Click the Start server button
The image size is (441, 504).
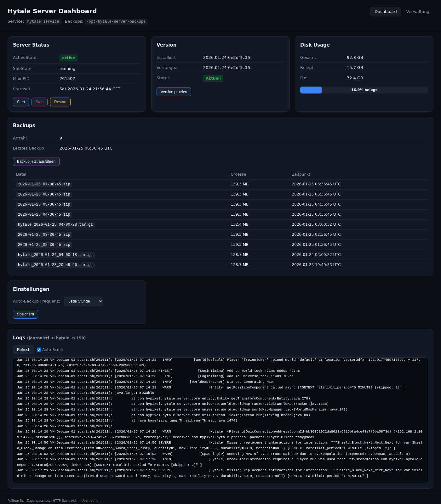pyautogui.click(x=21, y=102)
